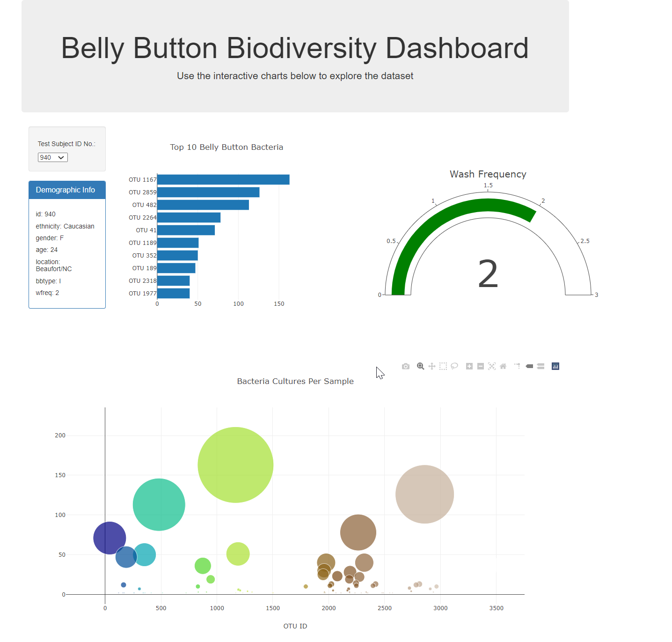This screenshot has height=642, width=672.
Task: Choose the Lasso Select tool
Action: pos(454,366)
